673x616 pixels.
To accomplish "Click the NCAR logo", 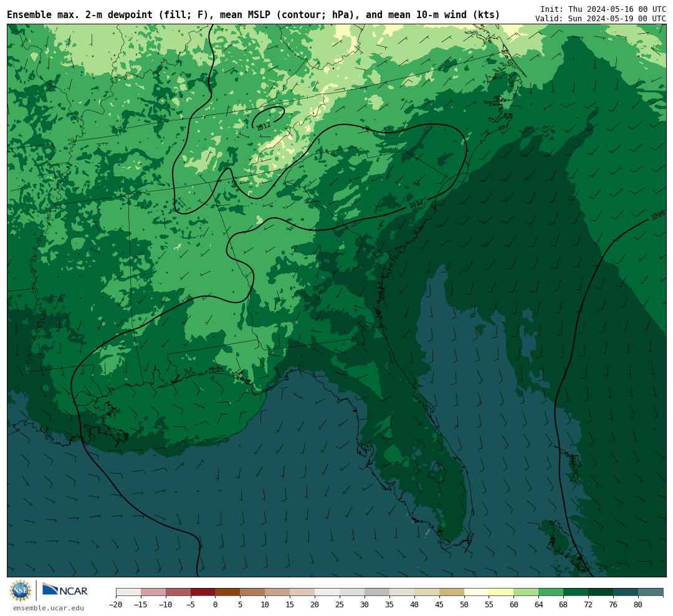I will tap(65, 590).
